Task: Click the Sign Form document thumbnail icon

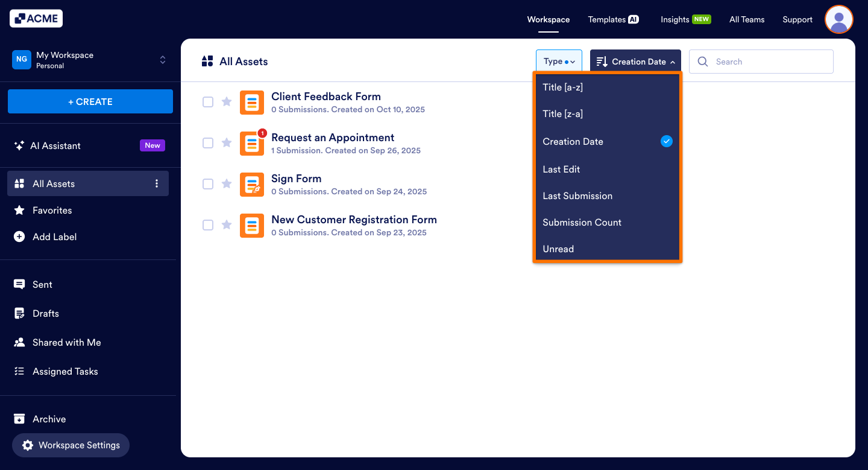Action: tap(252, 184)
